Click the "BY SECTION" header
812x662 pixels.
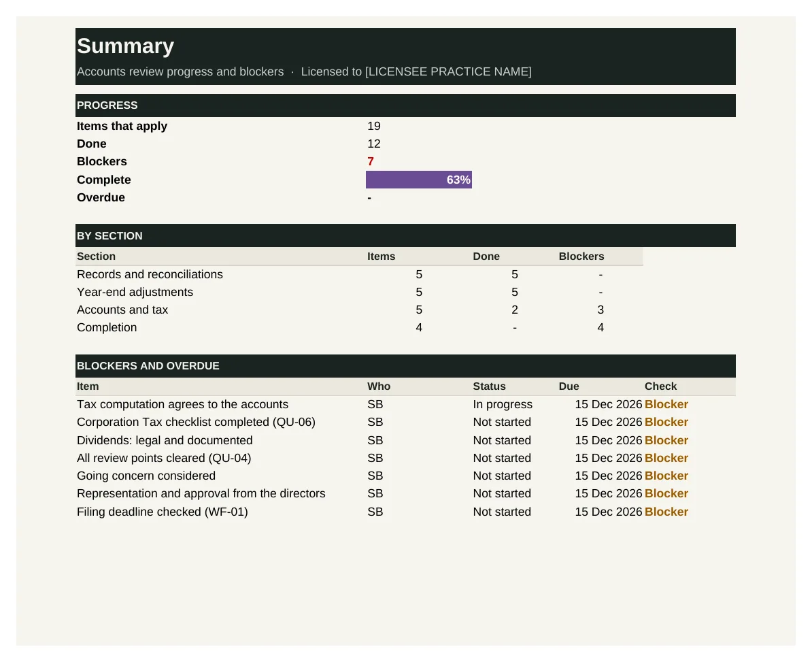point(109,235)
